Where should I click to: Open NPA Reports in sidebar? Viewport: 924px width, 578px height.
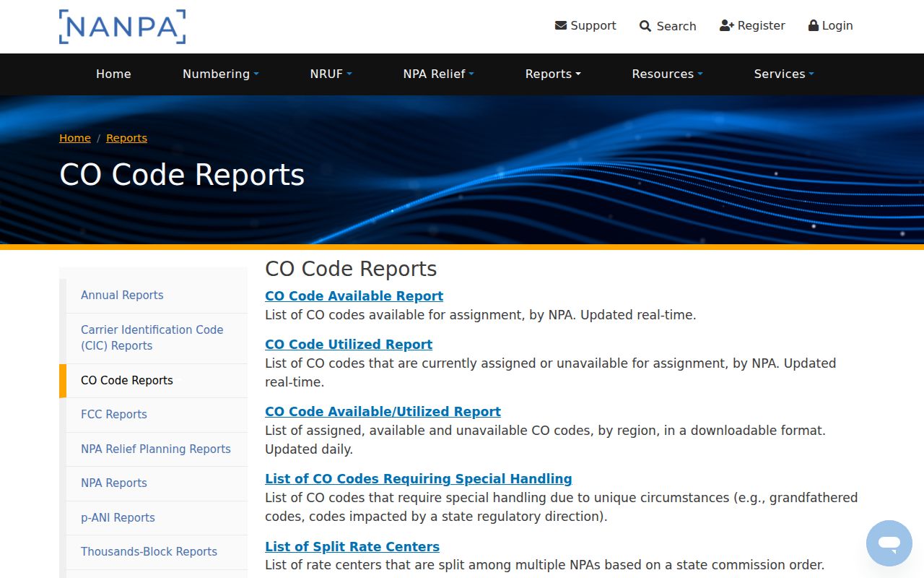(157, 483)
